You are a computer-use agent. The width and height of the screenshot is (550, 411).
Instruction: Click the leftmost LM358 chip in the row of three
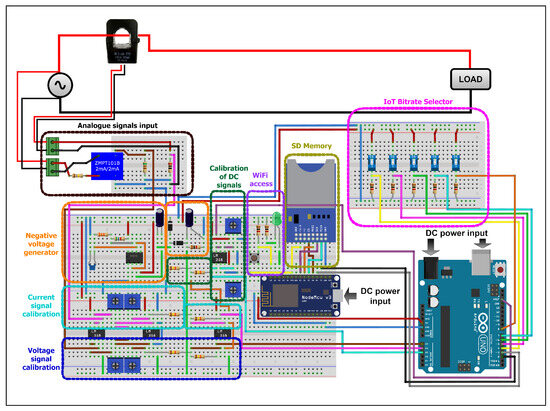[95, 333]
